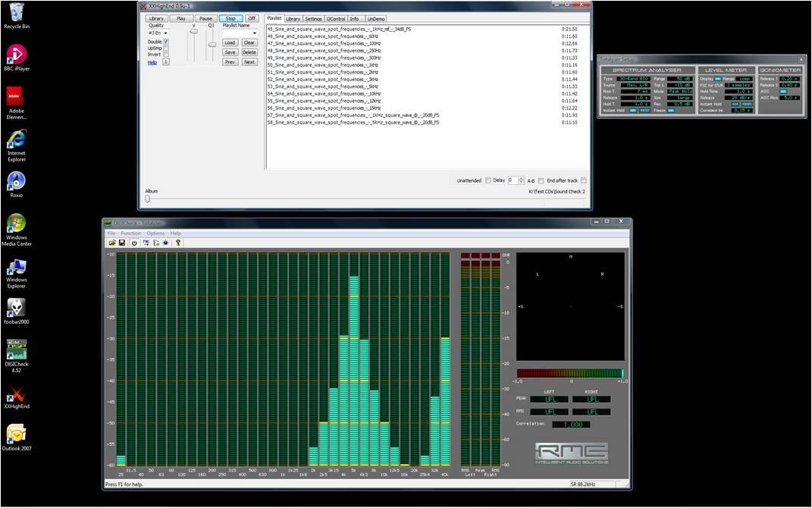Open the Settings tab
The image size is (812, 508).
click(313, 19)
